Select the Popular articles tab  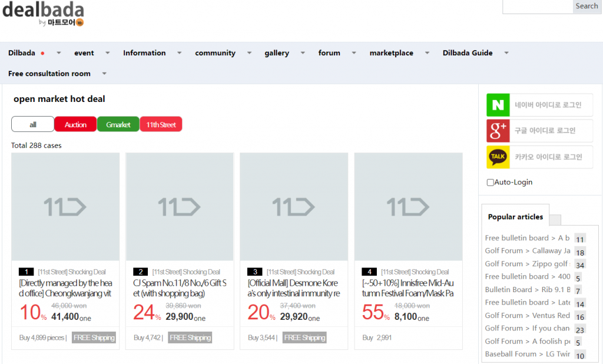pyautogui.click(x=515, y=217)
